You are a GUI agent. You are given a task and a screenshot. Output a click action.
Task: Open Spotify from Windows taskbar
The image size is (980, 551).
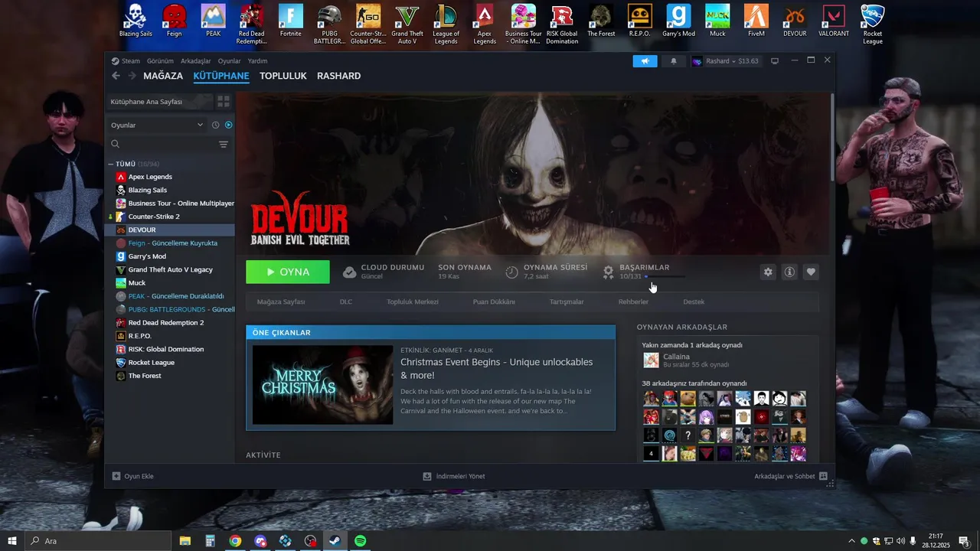tap(361, 541)
